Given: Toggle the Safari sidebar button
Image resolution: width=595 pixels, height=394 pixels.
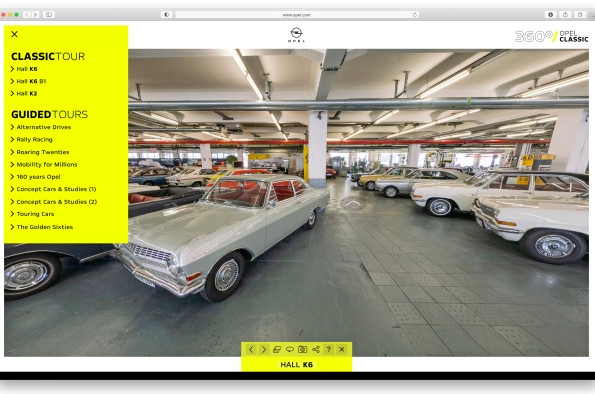Looking at the screenshot, I should tap(49, 14).
